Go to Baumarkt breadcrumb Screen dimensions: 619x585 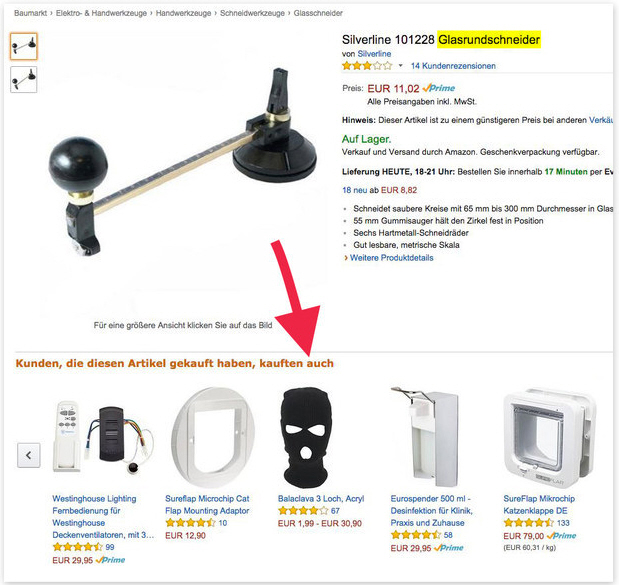pos(30,13)
